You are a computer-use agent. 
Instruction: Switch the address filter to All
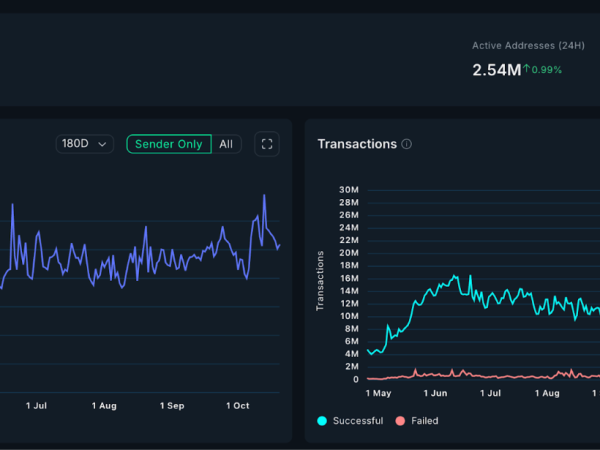[226, 144]
